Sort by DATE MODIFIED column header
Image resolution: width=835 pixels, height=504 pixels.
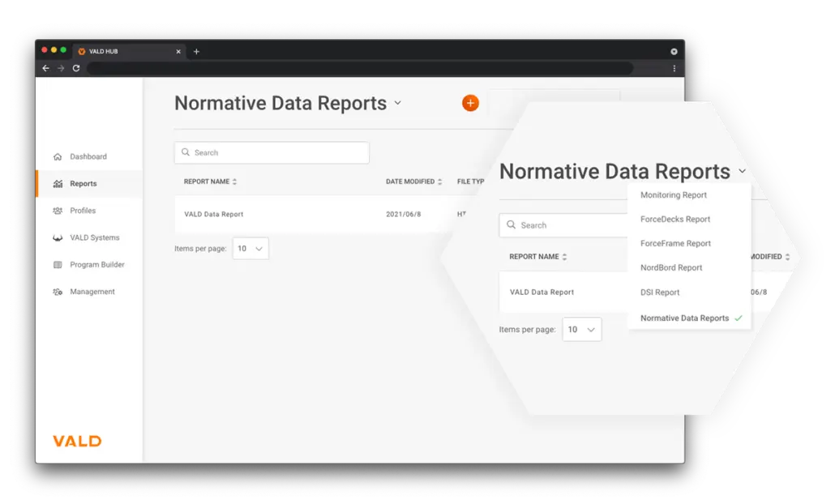413,182
